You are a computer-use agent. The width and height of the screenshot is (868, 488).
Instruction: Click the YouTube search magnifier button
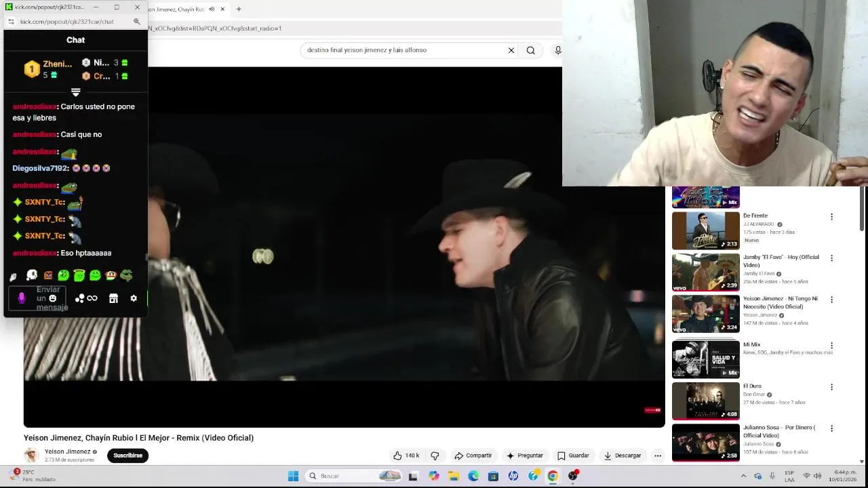[x=531, y=50]
